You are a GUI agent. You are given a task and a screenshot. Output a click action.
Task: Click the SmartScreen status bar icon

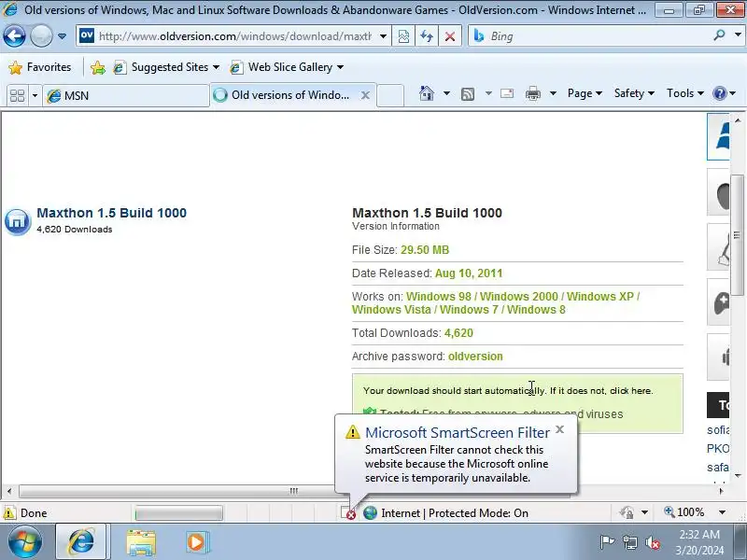pos(347,512)
